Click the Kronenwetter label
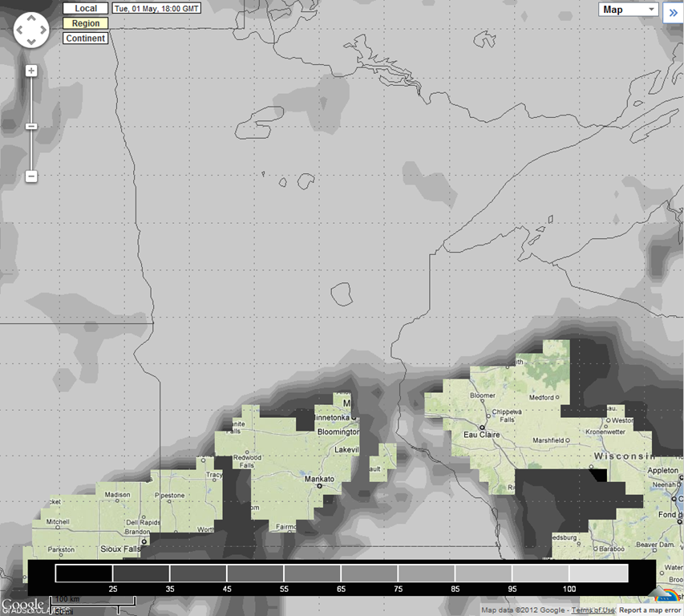This screenshot has width=684, height=616. (x=605, y=432)
